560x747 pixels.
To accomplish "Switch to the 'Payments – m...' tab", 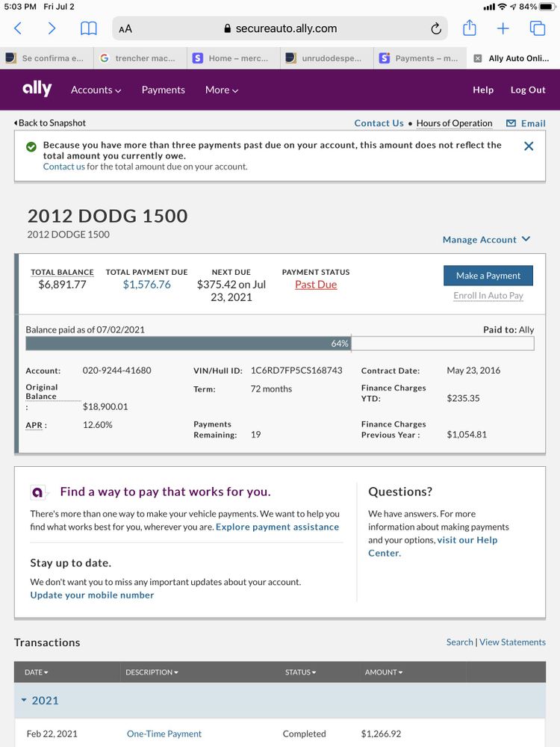I will (420, 58).
